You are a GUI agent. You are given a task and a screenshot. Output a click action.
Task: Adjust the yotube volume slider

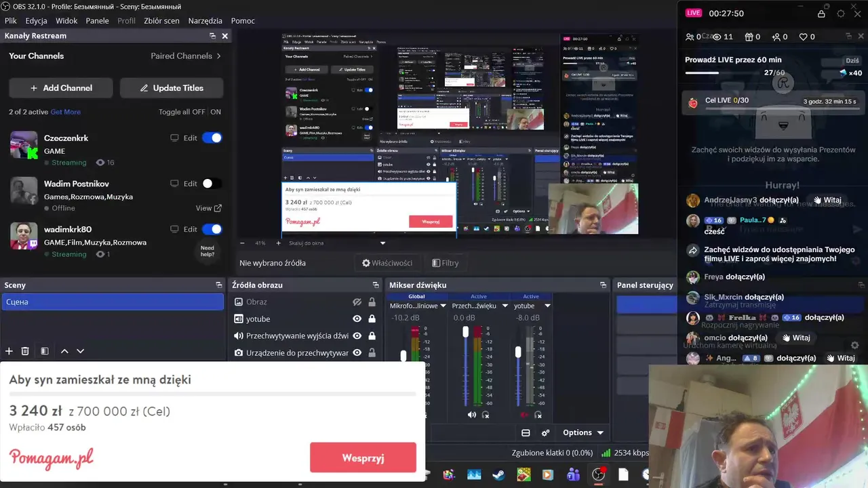click(518, 352)
